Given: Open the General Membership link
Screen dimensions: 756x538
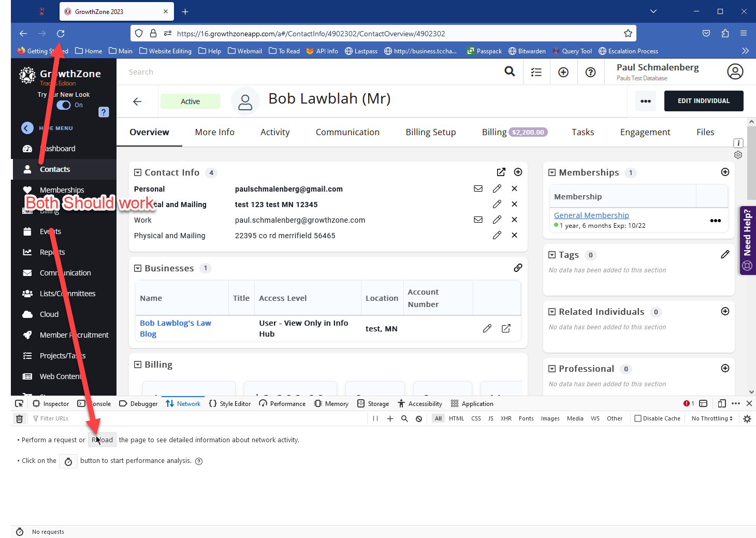Looking at the screenshot, I should (x=591, y=215).
